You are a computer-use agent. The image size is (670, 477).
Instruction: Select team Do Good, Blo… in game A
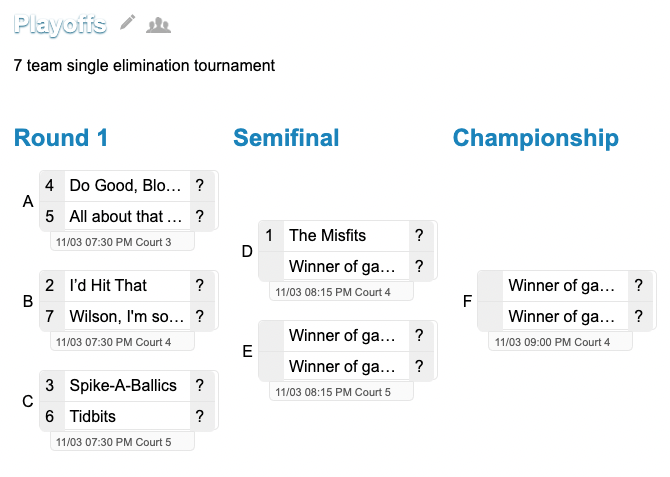(126, 185)
